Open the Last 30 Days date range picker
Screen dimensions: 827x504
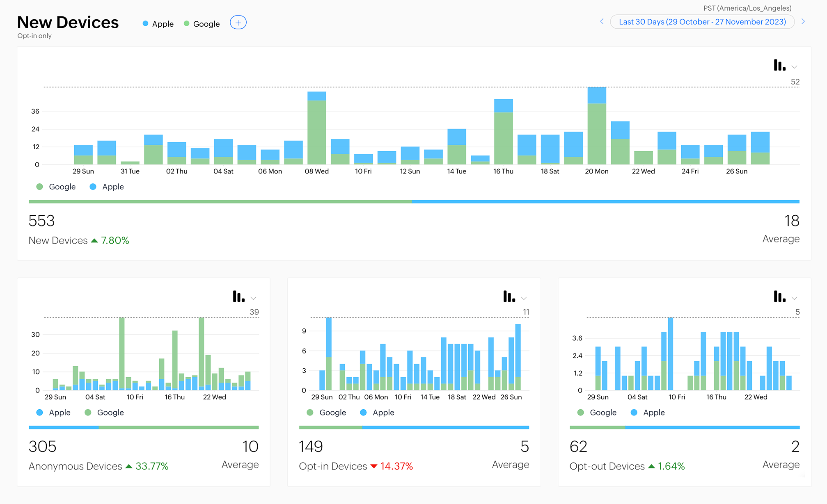coord(702,22)
